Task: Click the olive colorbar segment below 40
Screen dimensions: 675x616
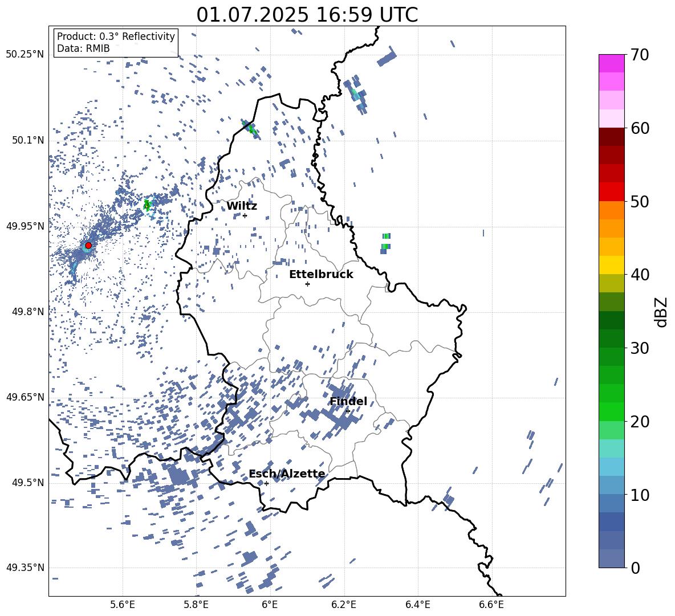Action: 611,283
